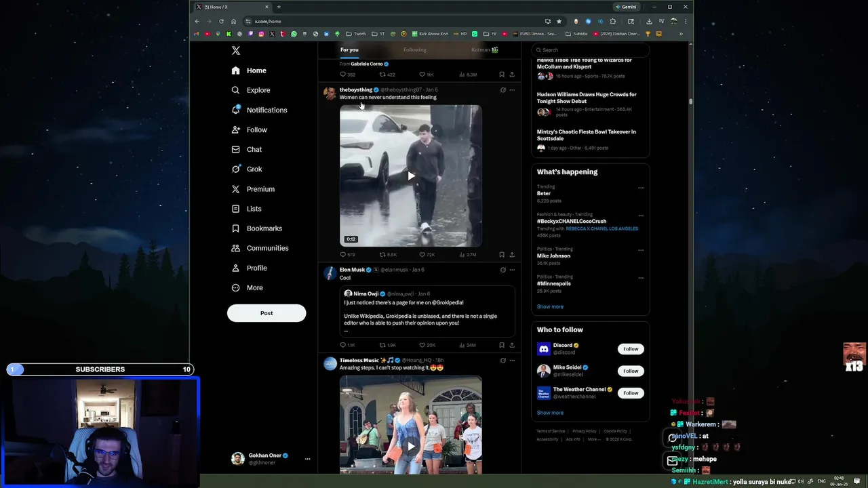Open Explore from the sidebar

click(x=251, y=90)
